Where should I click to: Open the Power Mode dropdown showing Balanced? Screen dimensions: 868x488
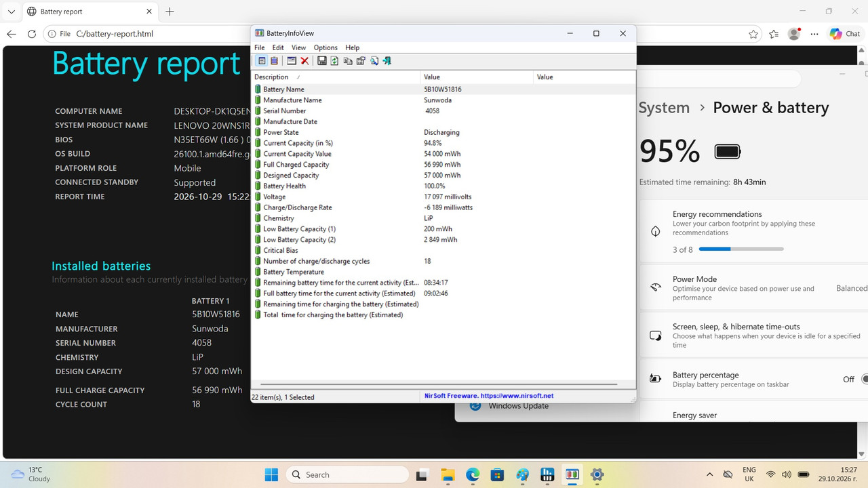click(852, 288)
